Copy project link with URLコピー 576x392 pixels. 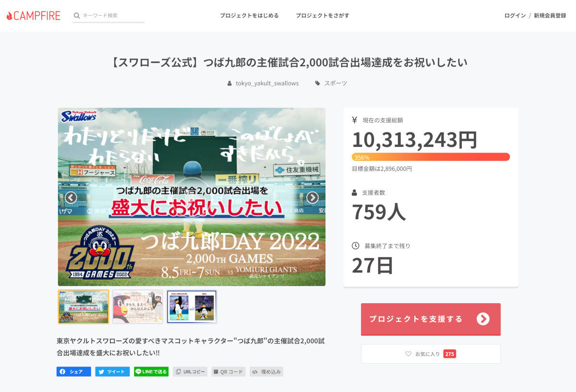pyautogui.click(x=190, y=372)
